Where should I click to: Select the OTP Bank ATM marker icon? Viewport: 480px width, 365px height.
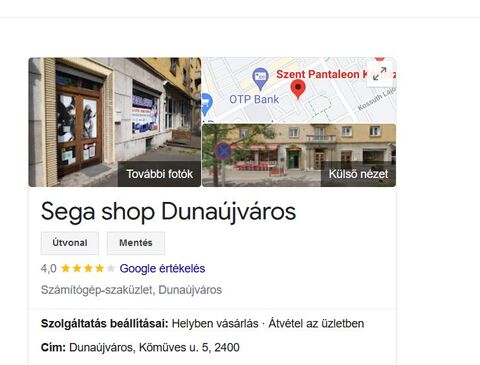click(x=260, y=79)
